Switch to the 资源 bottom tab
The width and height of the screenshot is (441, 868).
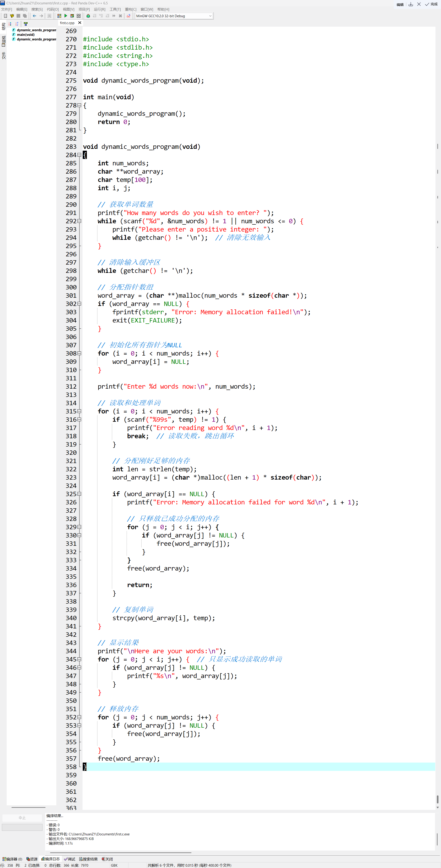[x=32, y=859]
